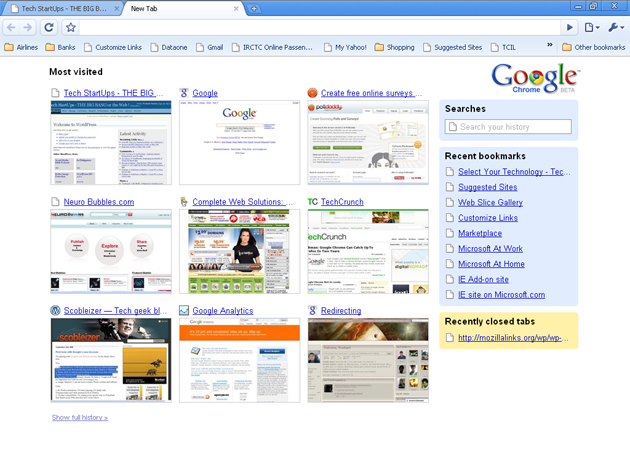Viewport: 630px width, 453px height.
Task: Open the wrench tools menu
Action: point(615,27)
